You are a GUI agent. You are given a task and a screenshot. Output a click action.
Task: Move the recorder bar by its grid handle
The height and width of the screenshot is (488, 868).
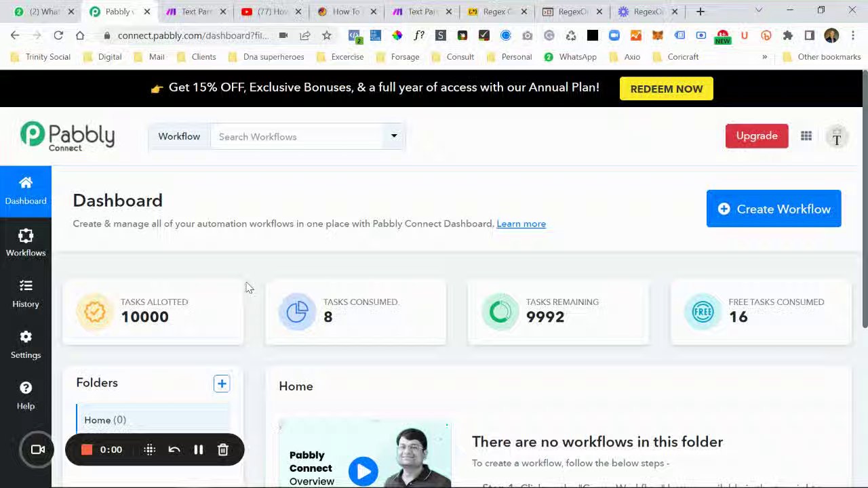[150, 449]
